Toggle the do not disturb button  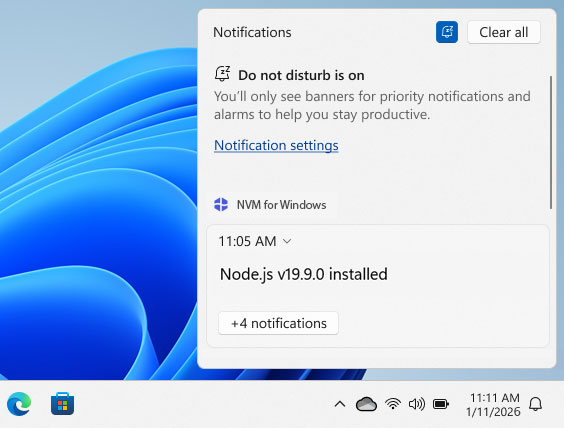coord(447,32)
